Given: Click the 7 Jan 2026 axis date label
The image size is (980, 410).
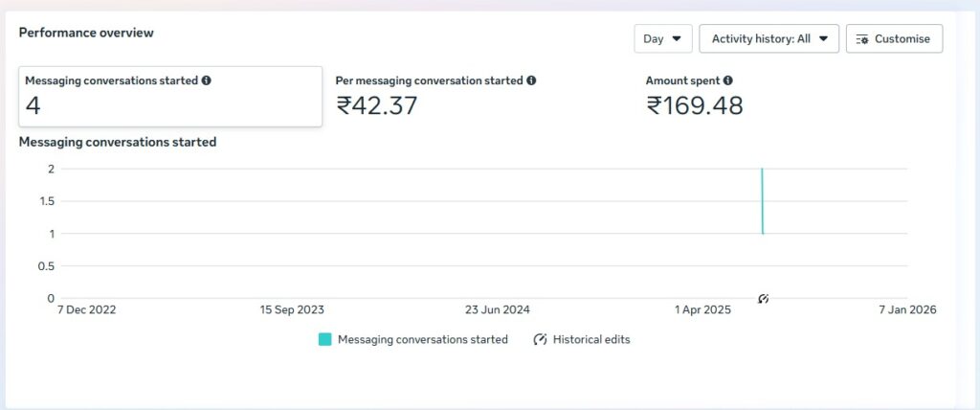Looking at the screenshot, I should [x=908, y=309].
